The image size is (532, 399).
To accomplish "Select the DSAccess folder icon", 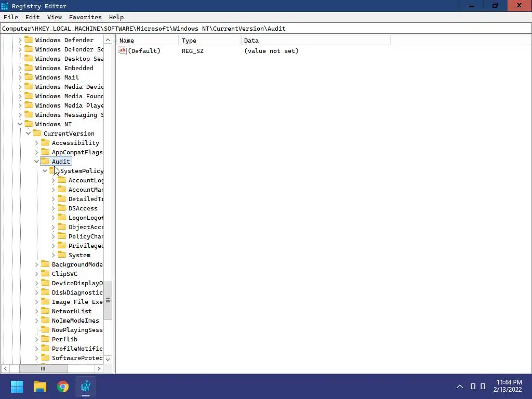I will tap(62, 208).
